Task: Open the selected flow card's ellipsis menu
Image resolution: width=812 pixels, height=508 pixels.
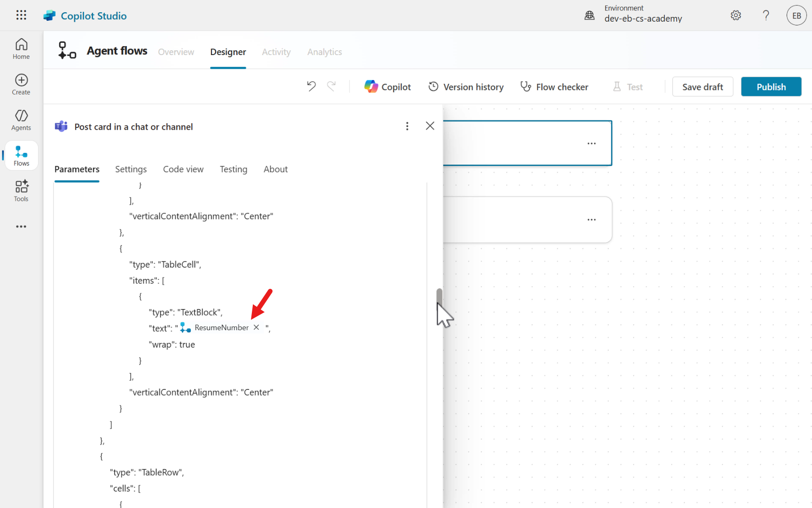Action: pos(591,143)
